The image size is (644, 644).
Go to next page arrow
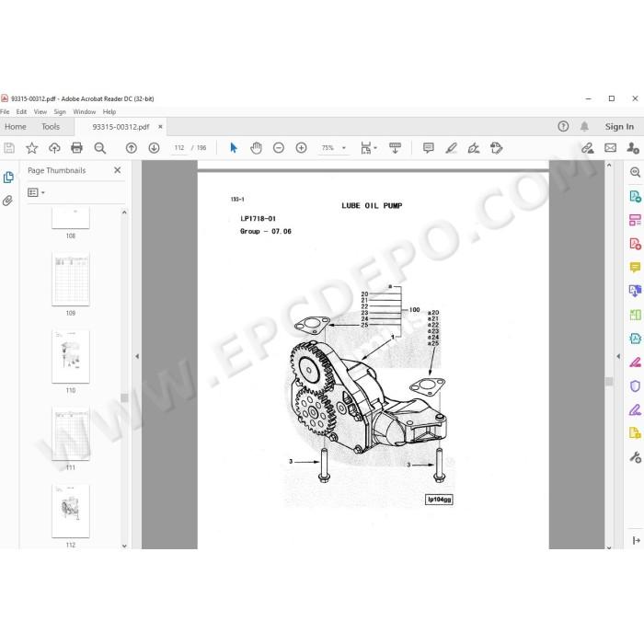click(x=154, y=148)
